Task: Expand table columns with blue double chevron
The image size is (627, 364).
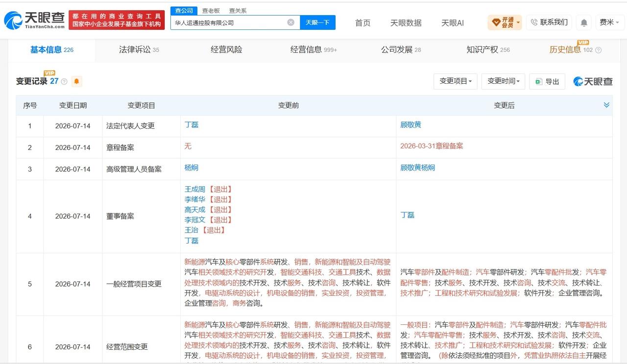Action: tap(606, 105)
